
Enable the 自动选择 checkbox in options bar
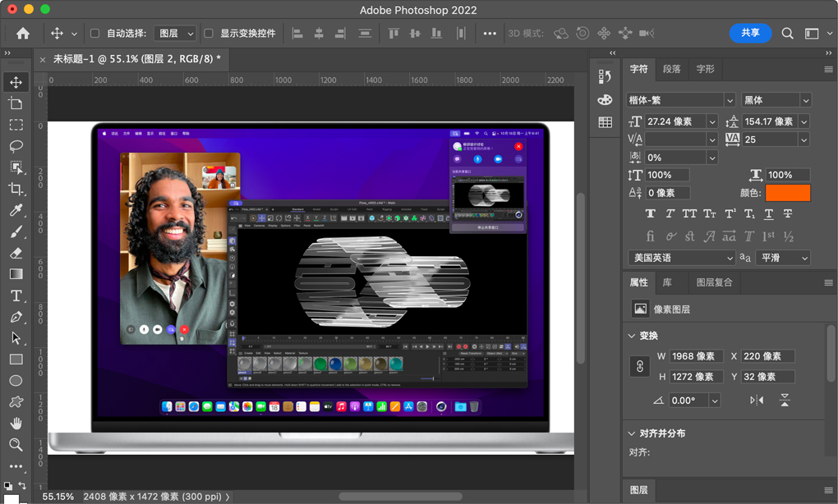[x=96, y=34]
